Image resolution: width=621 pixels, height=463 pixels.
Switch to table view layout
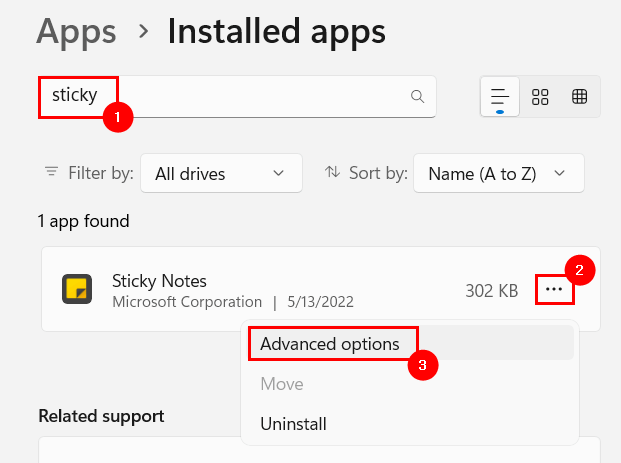(x=579, y=97)
